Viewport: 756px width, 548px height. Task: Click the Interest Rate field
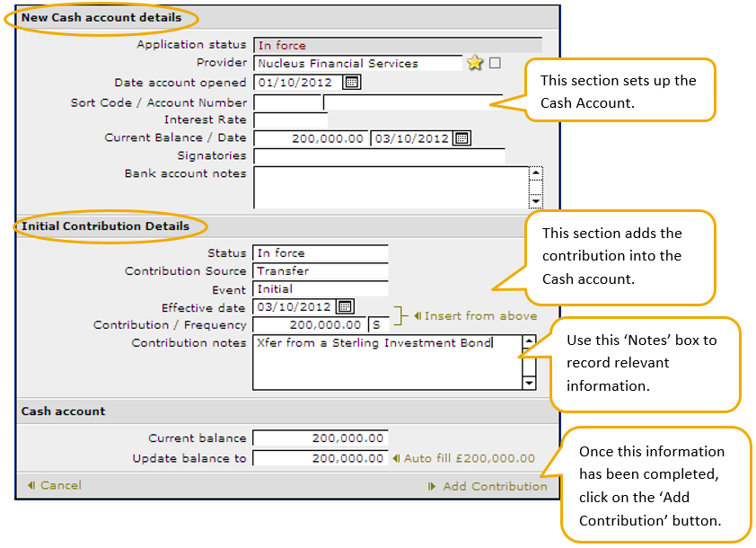(x=291, y=120)
